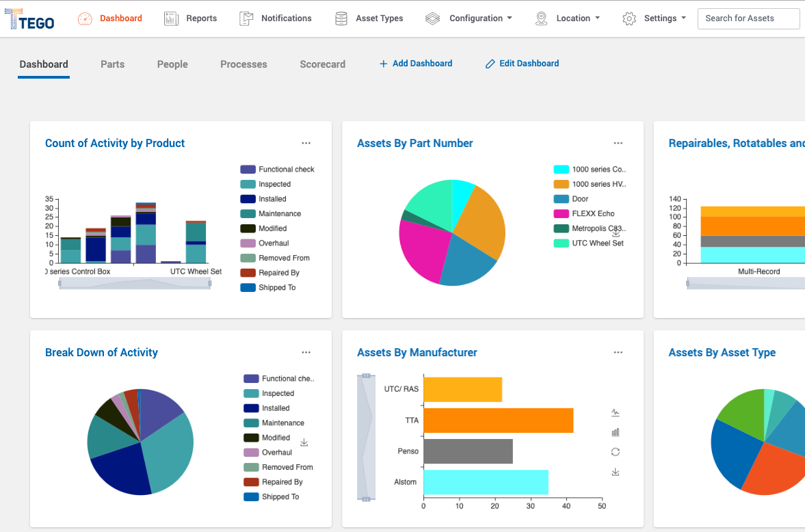The image size is (805, 532).
Task: Click the bar chart view icon on Manufacturer widget
Action: 615,432
